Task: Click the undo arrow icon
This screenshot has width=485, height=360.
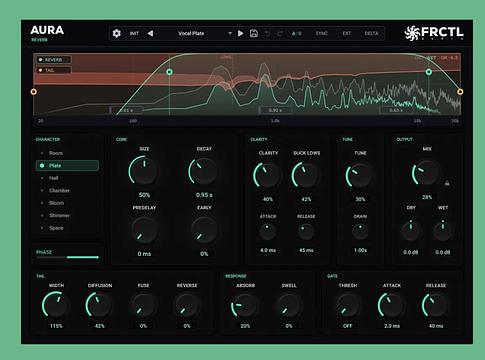Action: click(x=267, y=34)
